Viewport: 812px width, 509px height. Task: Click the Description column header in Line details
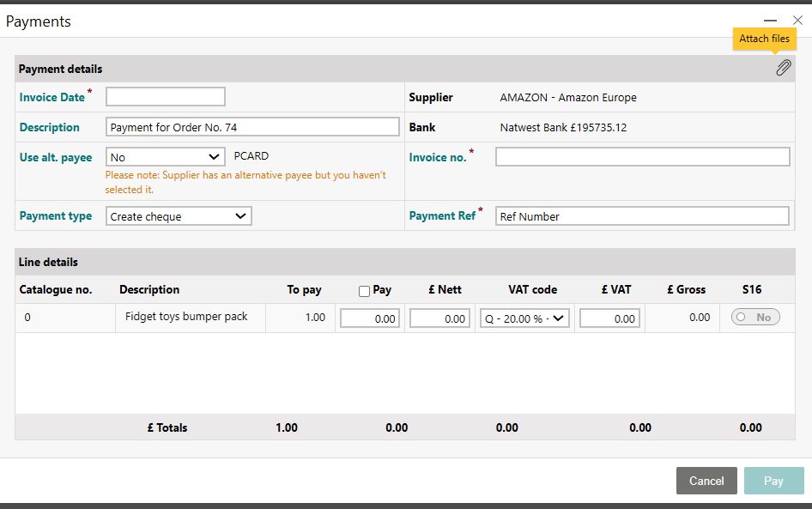click(149, 289)
